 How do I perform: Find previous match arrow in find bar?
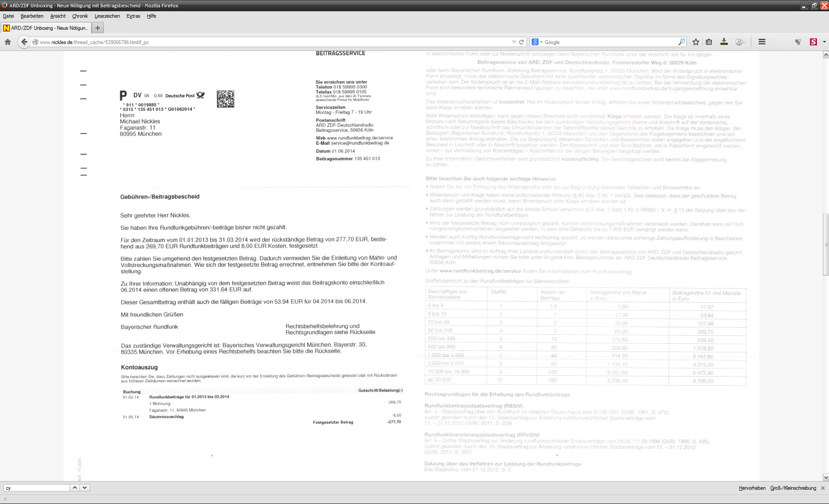tap(75, 488)
